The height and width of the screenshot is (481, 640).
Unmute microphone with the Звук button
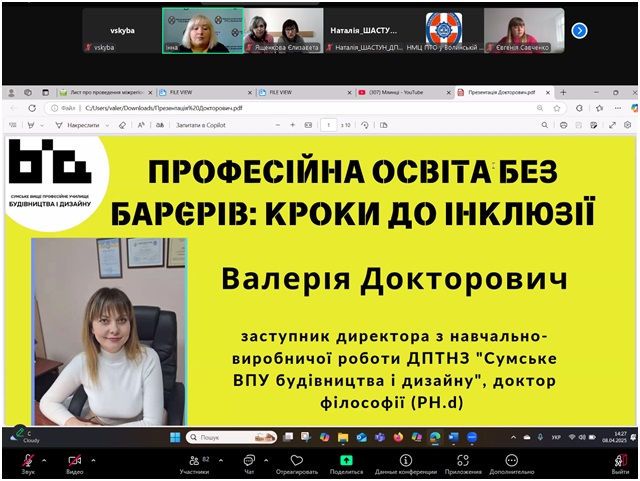tap(28, 464)
